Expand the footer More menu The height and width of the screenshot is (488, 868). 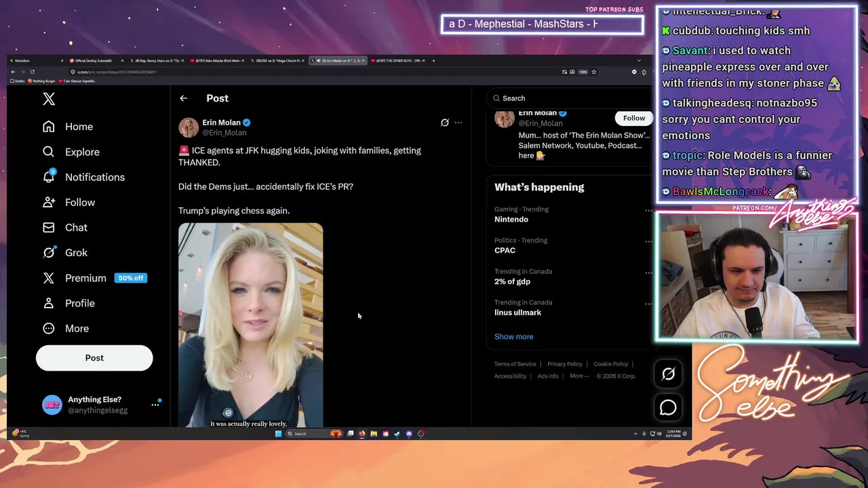coord(578,376)
